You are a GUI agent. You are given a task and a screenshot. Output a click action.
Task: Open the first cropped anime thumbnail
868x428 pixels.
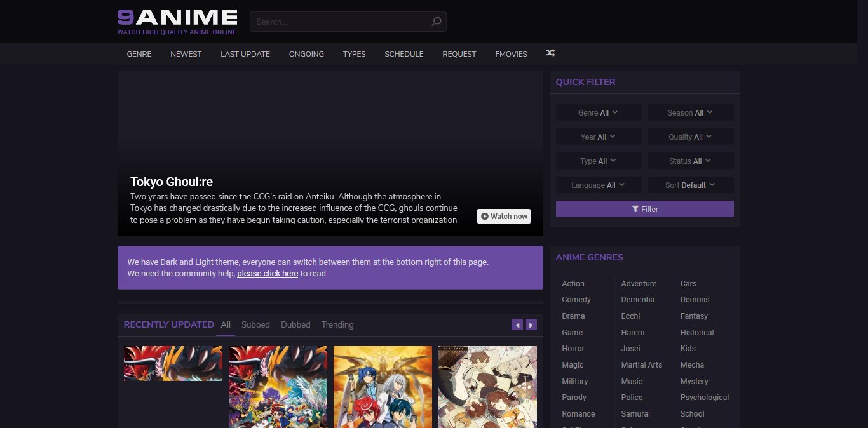(x=173, y=363)
